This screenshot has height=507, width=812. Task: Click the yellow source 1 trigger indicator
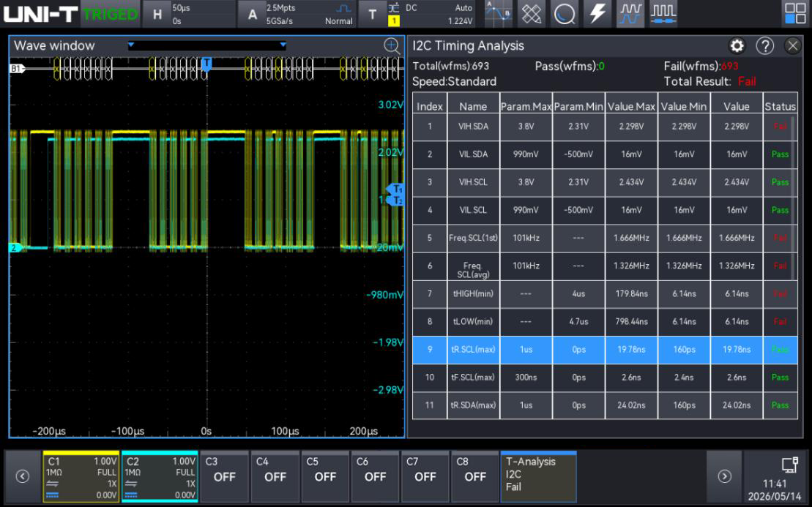tap(394, 21)
